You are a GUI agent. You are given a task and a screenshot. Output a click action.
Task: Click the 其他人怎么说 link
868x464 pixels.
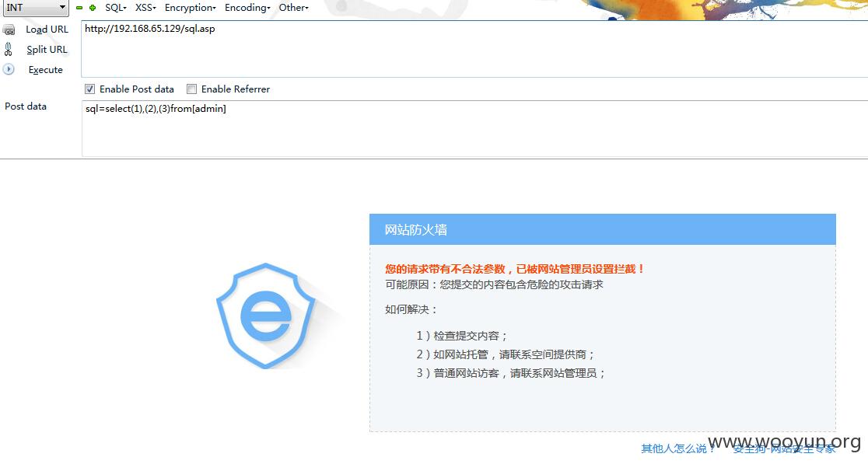coord(677,448)
